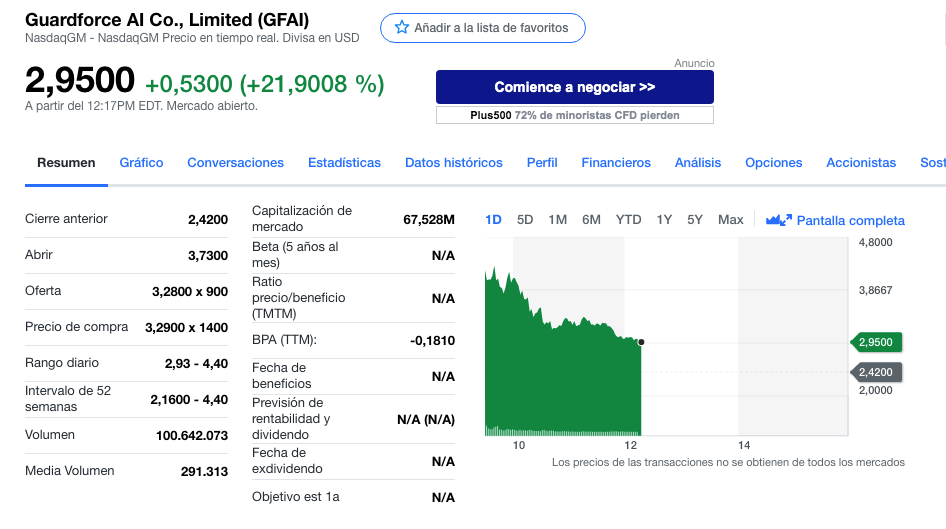Open the Opciones tab

773,163
